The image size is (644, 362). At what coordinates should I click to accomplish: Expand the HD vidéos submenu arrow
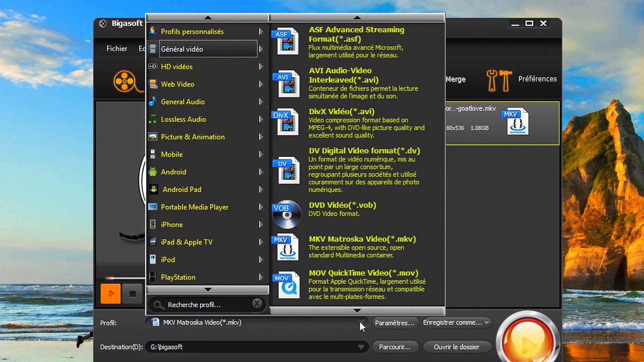(x=261, y=66)
